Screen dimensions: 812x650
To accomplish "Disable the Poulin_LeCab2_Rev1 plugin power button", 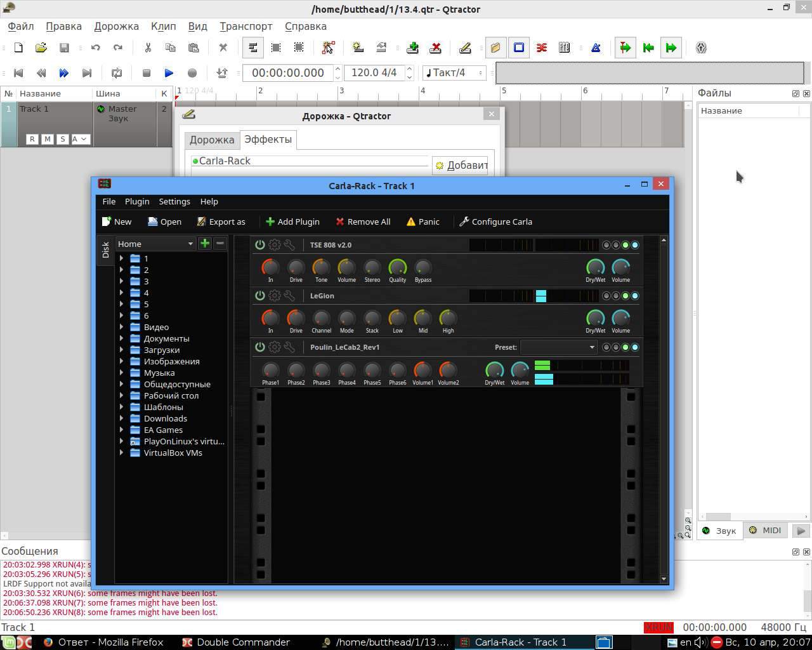I will coord(259,347).
